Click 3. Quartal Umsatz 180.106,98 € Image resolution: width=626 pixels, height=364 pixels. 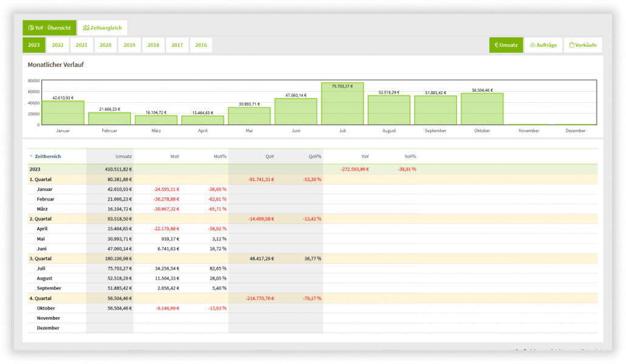(x=118, y=259)
